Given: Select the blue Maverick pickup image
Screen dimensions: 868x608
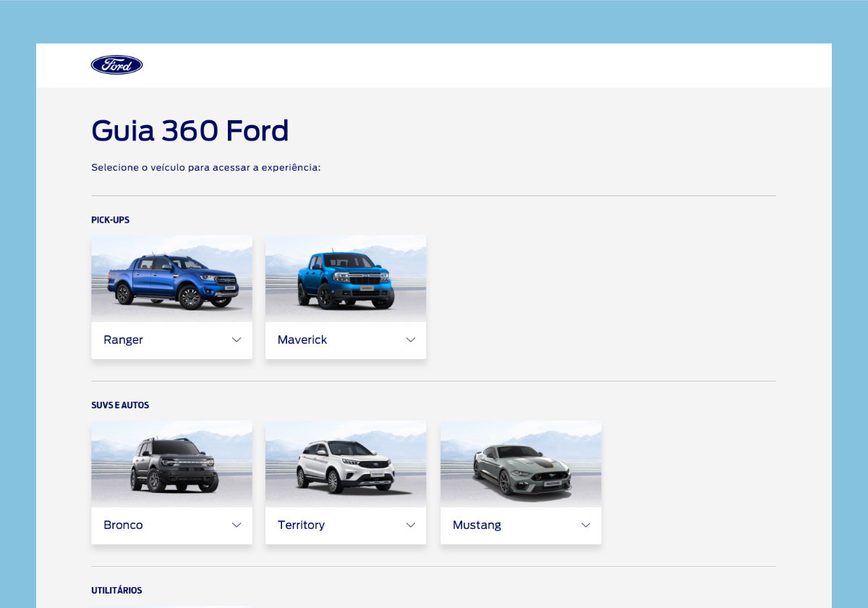Looking at the screenshot, I should tap(346, 279).
